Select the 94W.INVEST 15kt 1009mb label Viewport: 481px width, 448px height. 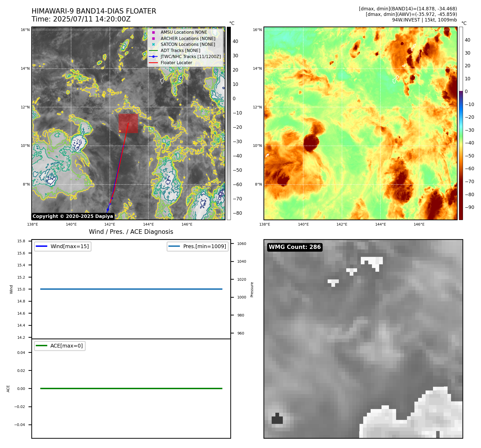pyautogui.click(x=424, y=20)
